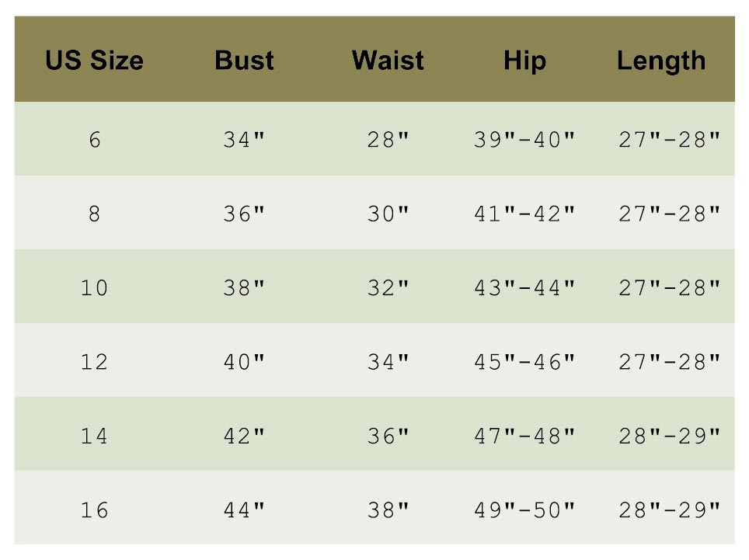The image size is (749, 560).
Task: Select the size 14 row label
Action: pyautogui.click(x=94, y=437)
